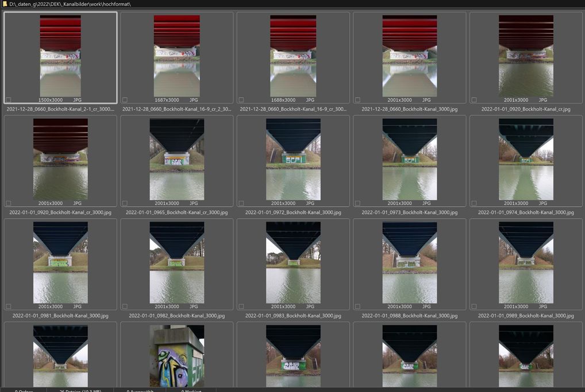Select thumbnail of 0920_Bockholt-Kanal_cr_3000.jpg
This screenshot has width=585, height=392.
(x=60, y=159)
